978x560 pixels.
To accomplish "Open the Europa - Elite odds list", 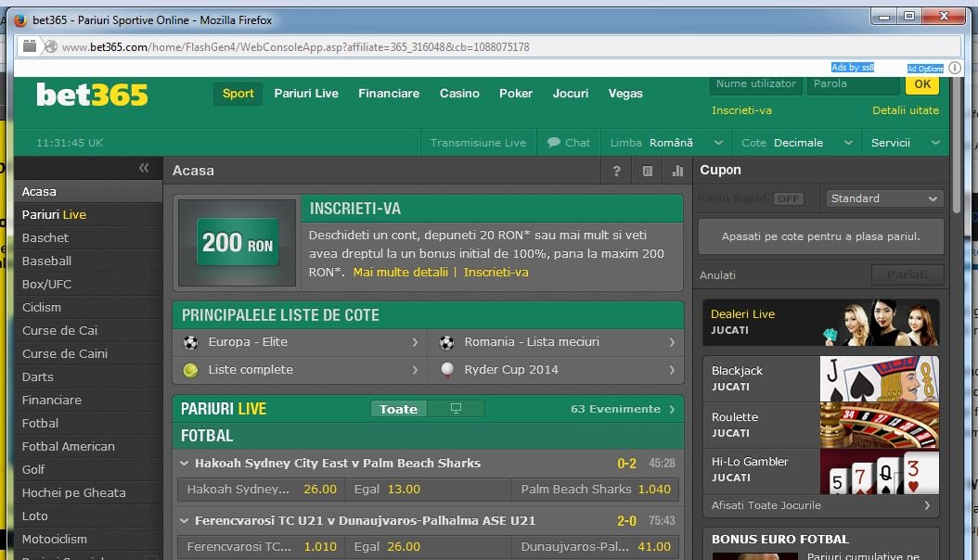I will (300, 342).
